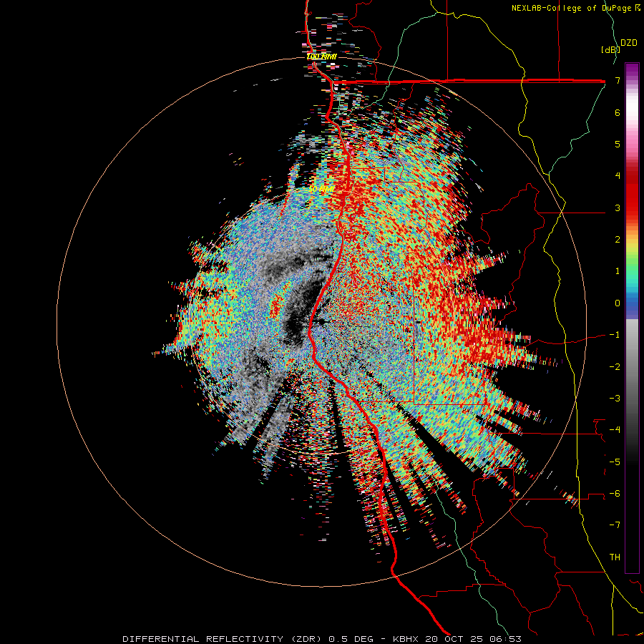Click the -6 dB scale label
The width and height of the screenshot is (644, 644).
(615, 493)
